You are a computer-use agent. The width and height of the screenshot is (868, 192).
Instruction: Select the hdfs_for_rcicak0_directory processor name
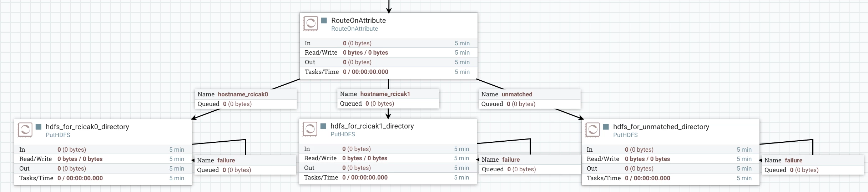(x=87, y=127)
